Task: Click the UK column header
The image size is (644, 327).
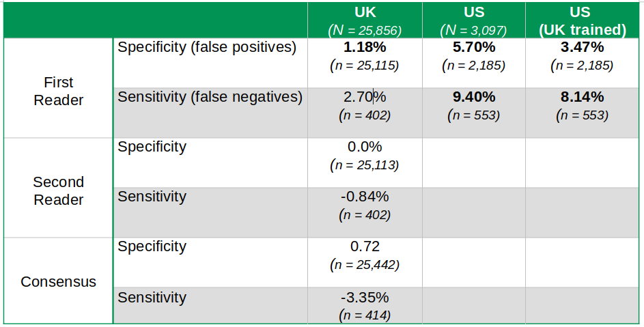Action: click(x=364, y=20)
